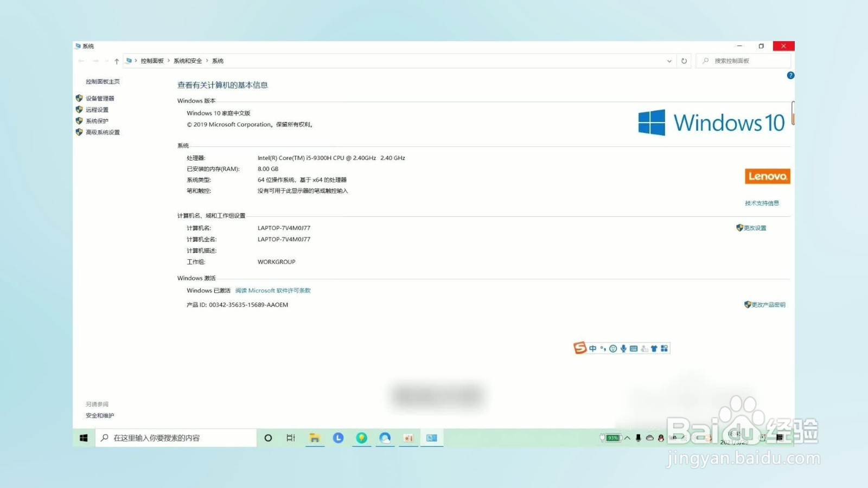This screenshot has height=488, width=868.
Task: Click taskbar search box 在这里输入你要搜索的内容
Action: click(x=176, y=438)
